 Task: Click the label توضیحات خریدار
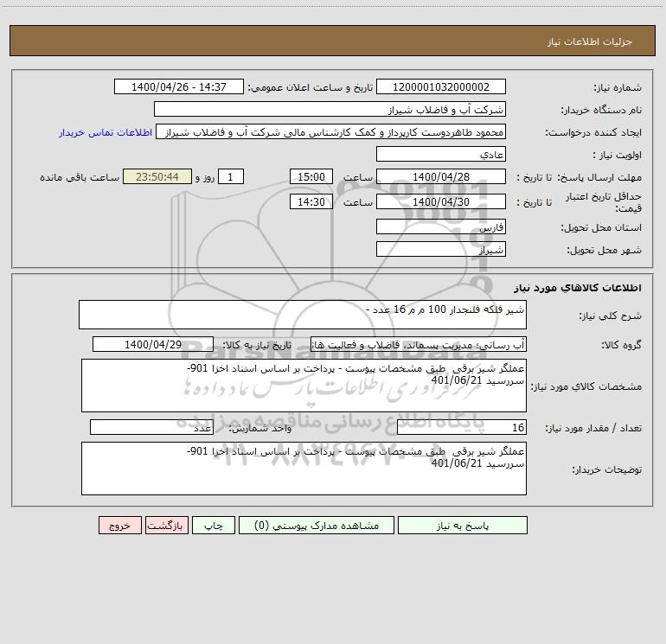(607, 469)
